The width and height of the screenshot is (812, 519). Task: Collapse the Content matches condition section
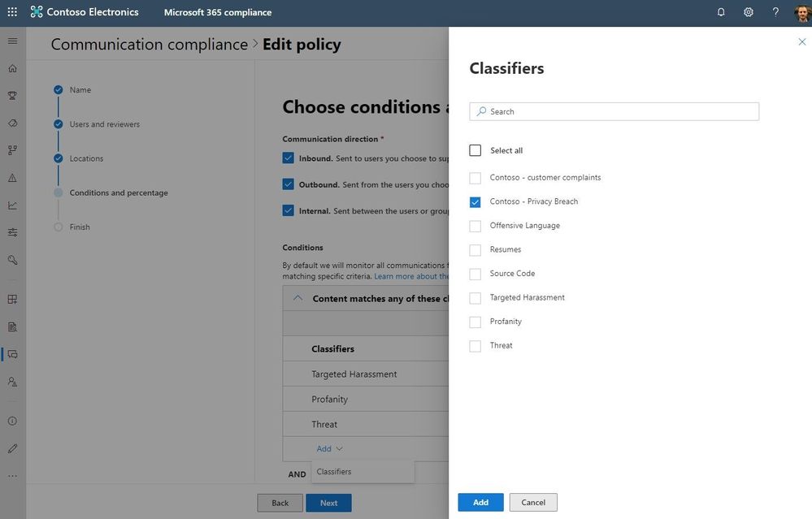coord(297,298)
